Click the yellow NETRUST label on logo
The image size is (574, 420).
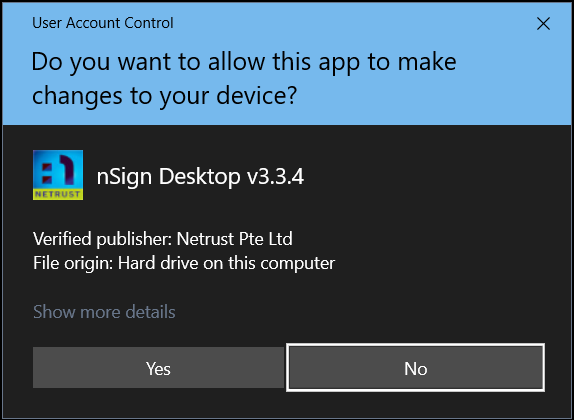click(58, 194)
